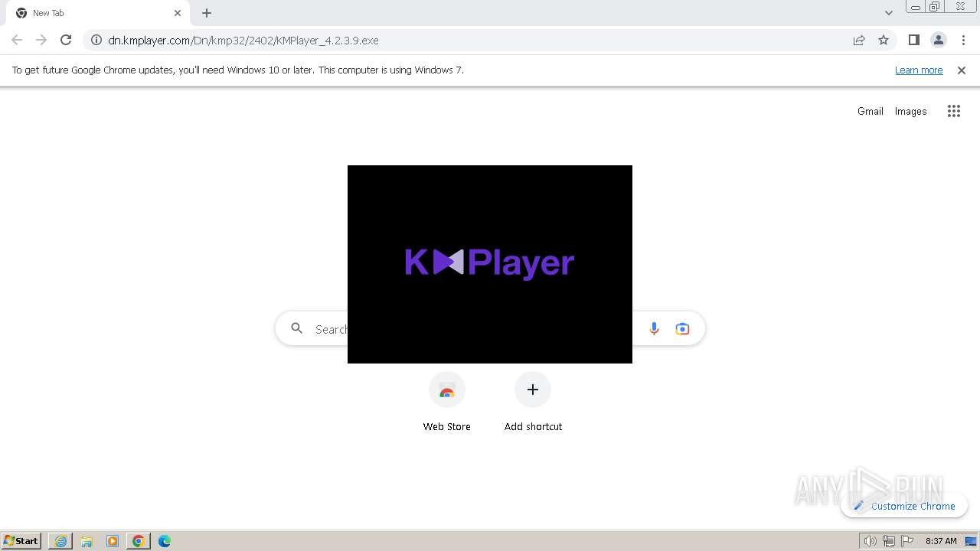Viewport: 980px width, 551px height.
Task: Click the browser Back arrow
Action: pyautogui.click(x=17, y=40)
